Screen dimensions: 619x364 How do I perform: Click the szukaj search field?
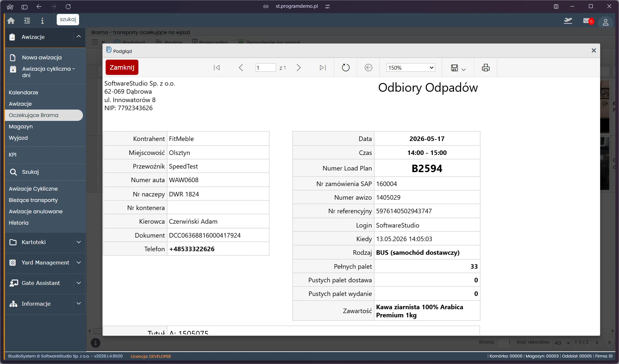[68, 19]
